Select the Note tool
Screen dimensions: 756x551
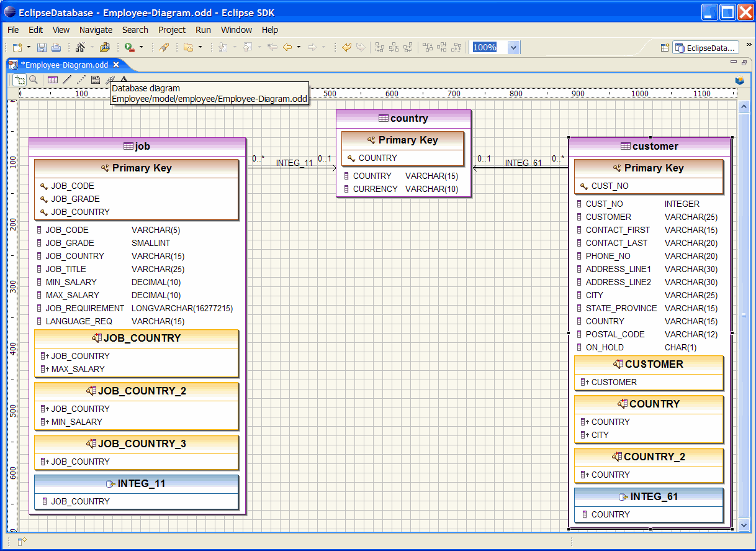(95, 80)
